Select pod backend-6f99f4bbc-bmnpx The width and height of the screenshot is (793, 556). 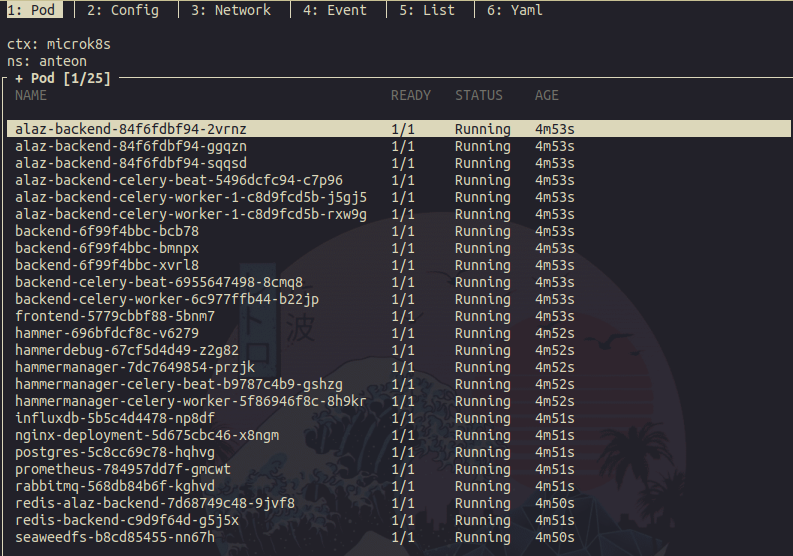399,248
